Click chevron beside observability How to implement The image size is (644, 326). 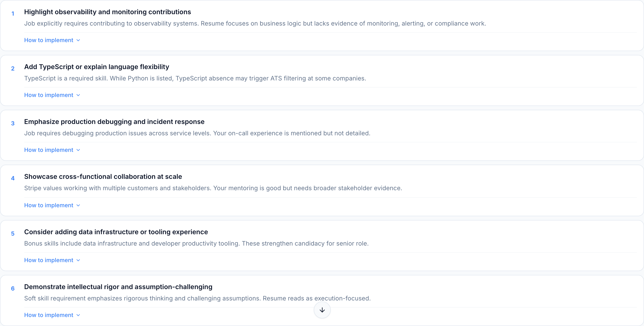[x=78, y=40]
